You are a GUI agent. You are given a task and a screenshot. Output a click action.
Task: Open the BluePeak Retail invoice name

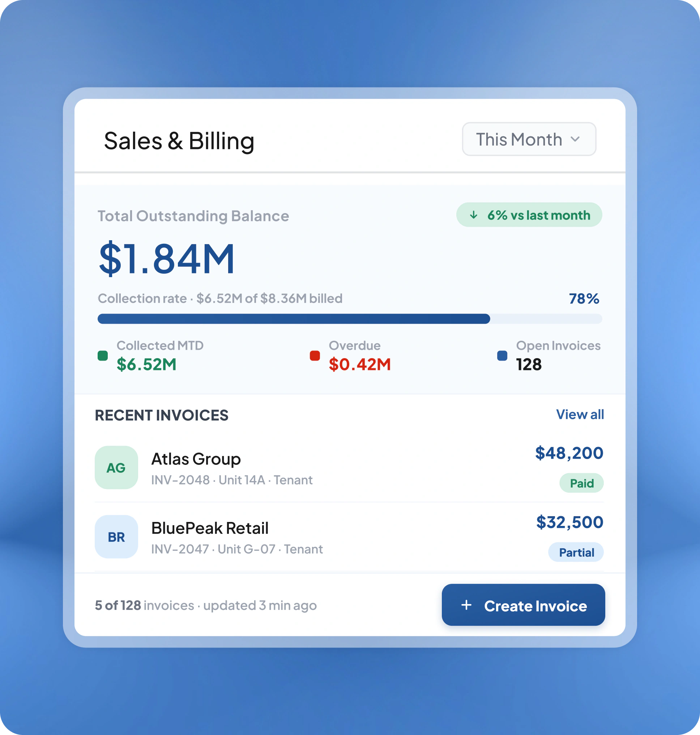210,528
